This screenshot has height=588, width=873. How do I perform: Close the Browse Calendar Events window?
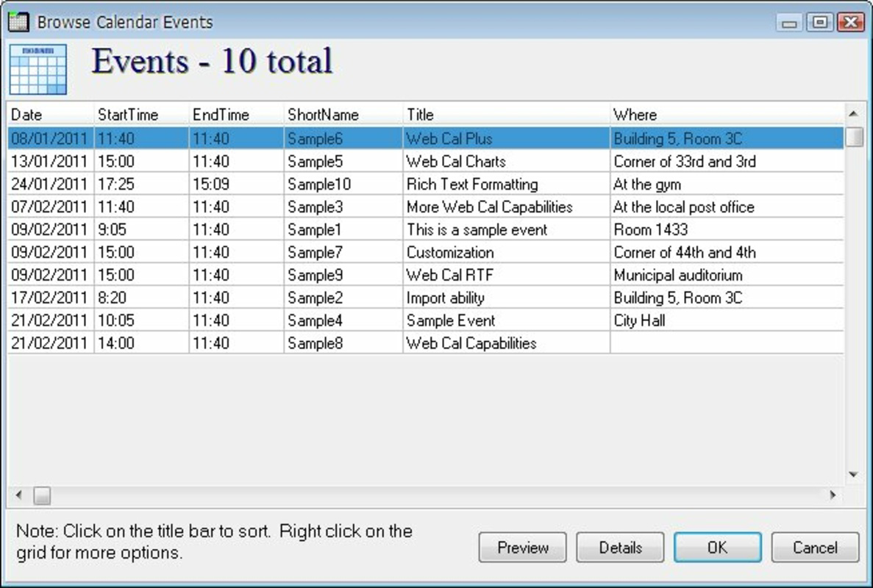pyautogui.click(x=851, y=22)
